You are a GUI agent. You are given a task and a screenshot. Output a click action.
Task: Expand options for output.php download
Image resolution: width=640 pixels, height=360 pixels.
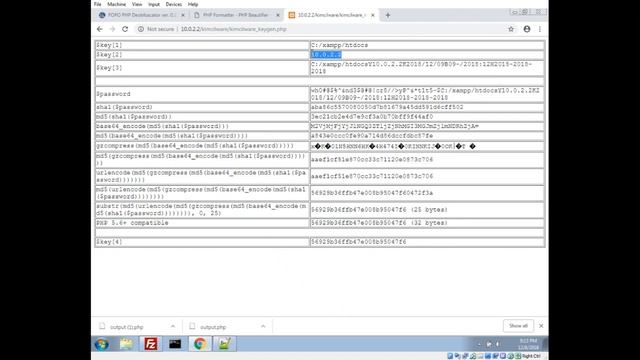pos(263,327)
